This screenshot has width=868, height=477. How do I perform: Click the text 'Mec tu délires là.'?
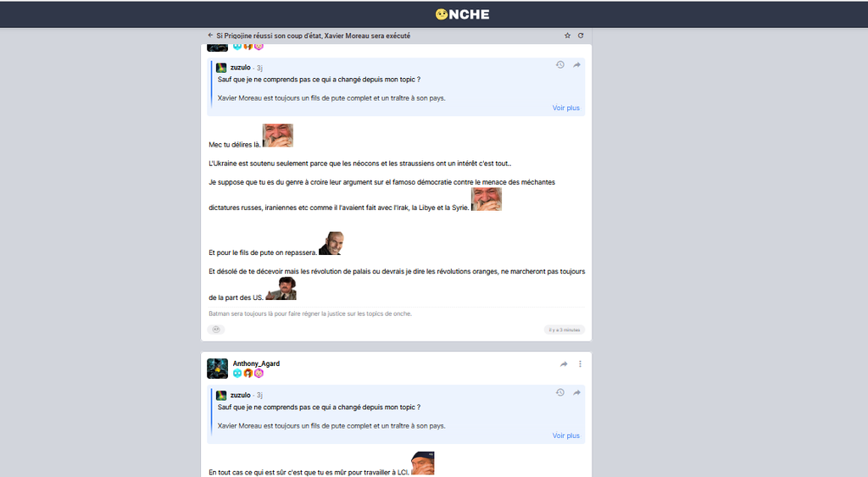[x=235, y=144]
